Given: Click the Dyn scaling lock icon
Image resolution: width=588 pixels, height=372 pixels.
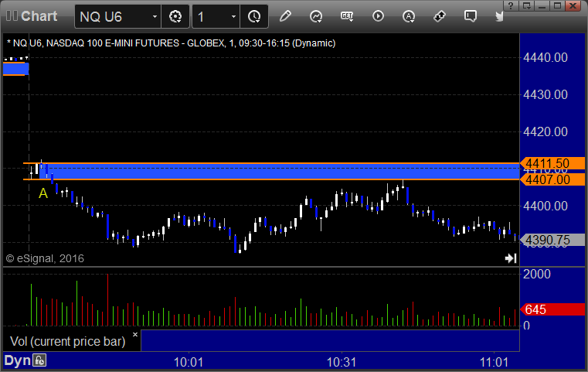Looking at the screenshot, I should (39, 360).
